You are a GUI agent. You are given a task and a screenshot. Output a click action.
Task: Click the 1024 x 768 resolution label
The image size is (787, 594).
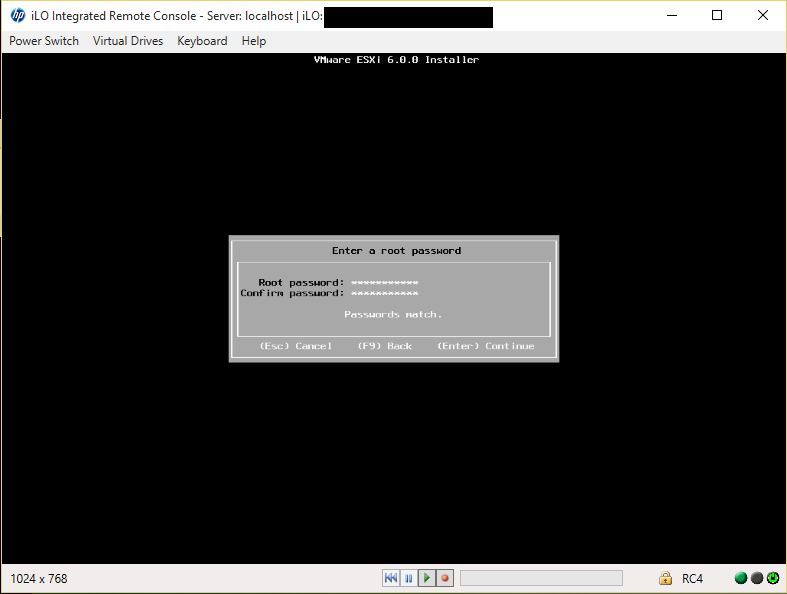pos(39,579)
